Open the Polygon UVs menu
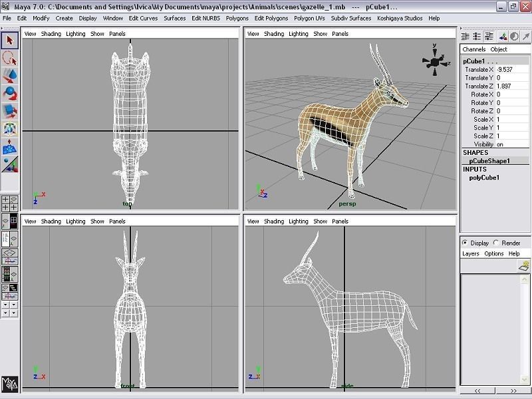The image size is (532, 399). 309,19
